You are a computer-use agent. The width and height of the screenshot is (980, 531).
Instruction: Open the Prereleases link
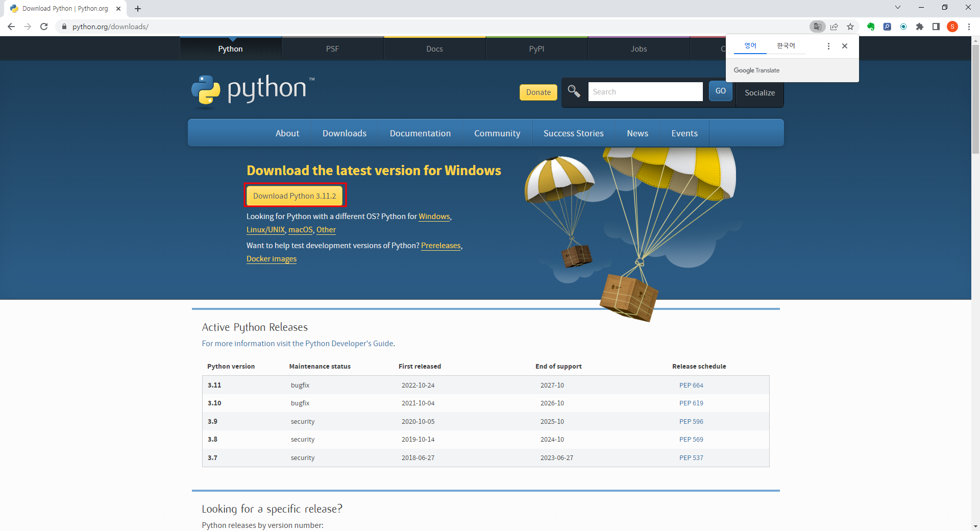point(441,246)
